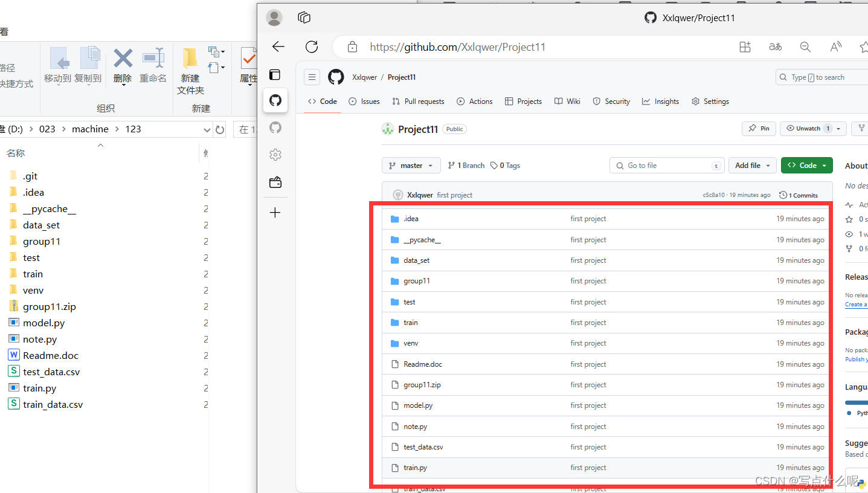The width and height of the screenshot is (868, 493).
Task: Click the 'Go to file' search field
Action: [666, 165]
